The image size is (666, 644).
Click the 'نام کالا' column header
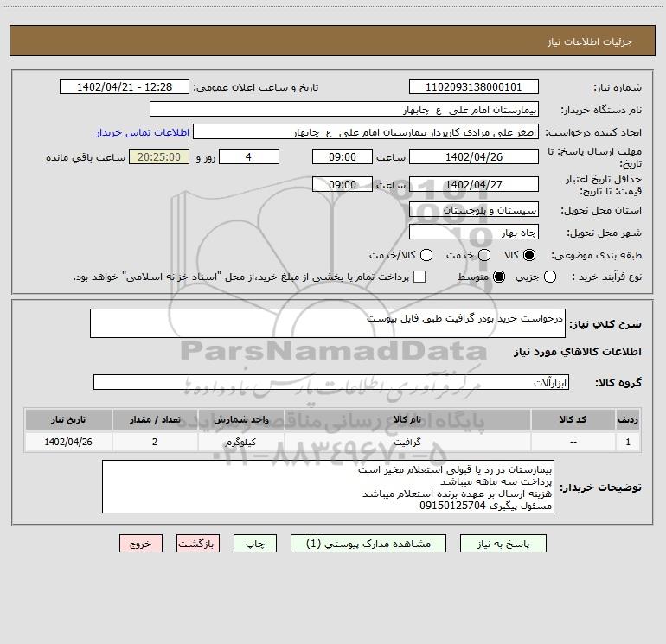pyautogui.click(x=407, y=420)
